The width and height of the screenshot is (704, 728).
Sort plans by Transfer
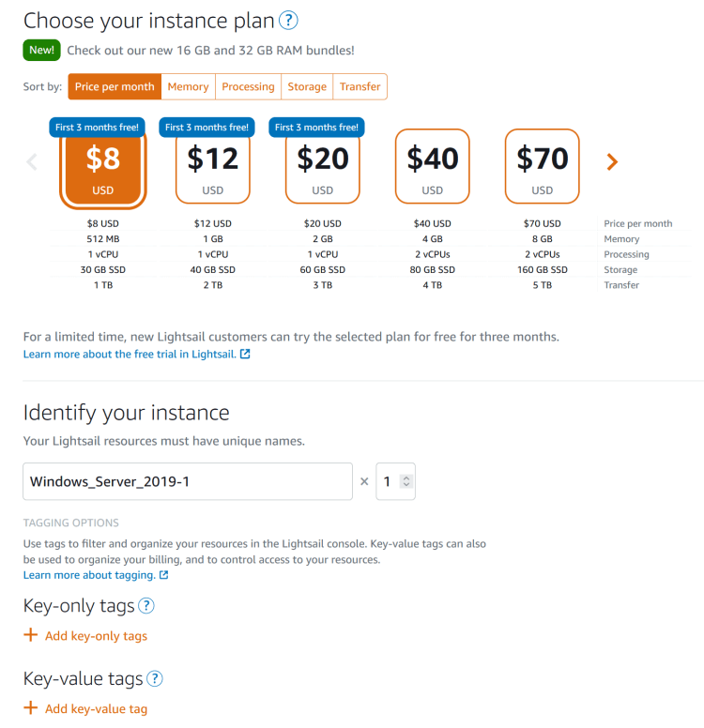360,86
